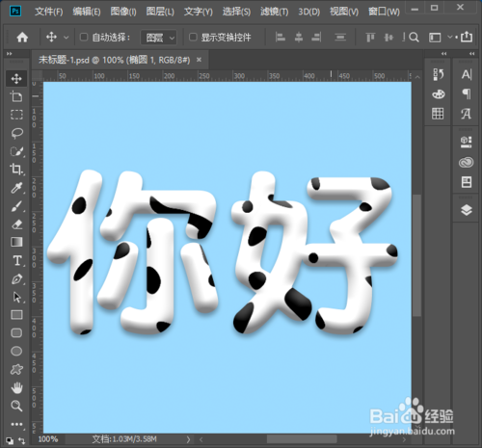This screenshot has width=482, height=448.
Task: Open the 图层(L) menu
Action: point(160,12)
